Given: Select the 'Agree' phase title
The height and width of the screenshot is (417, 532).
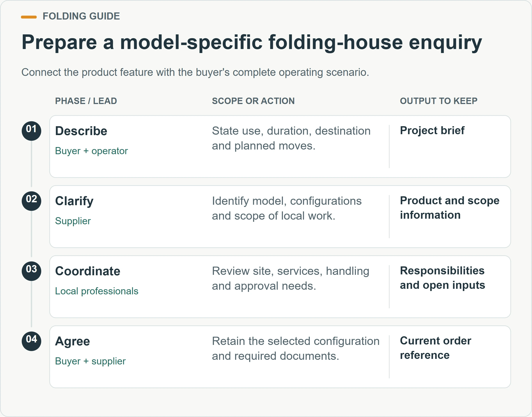Looking at the screenshot, I should 72,342.
